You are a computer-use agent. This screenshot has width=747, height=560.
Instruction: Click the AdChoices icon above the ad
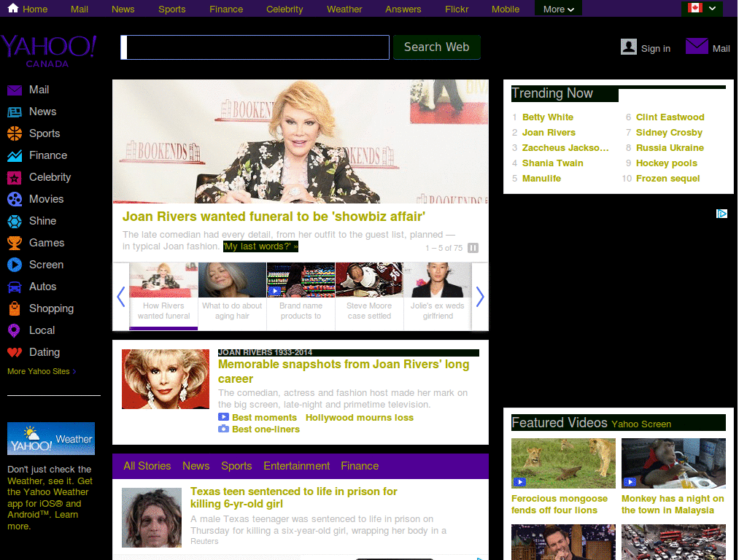click(721, 214)
